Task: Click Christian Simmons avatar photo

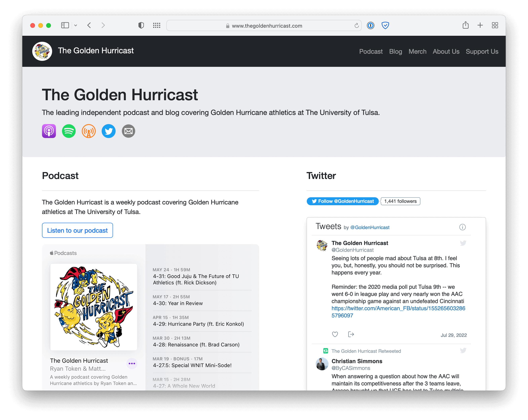Action: [x=322, y=364]
